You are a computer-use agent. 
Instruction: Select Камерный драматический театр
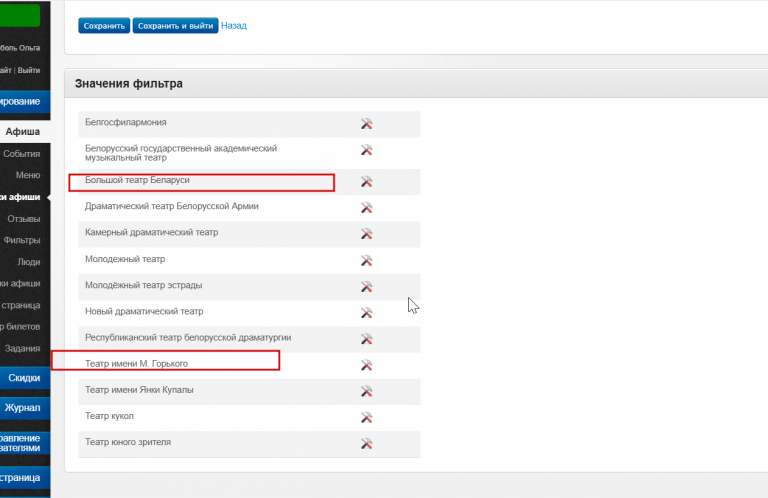pos(151,233)
